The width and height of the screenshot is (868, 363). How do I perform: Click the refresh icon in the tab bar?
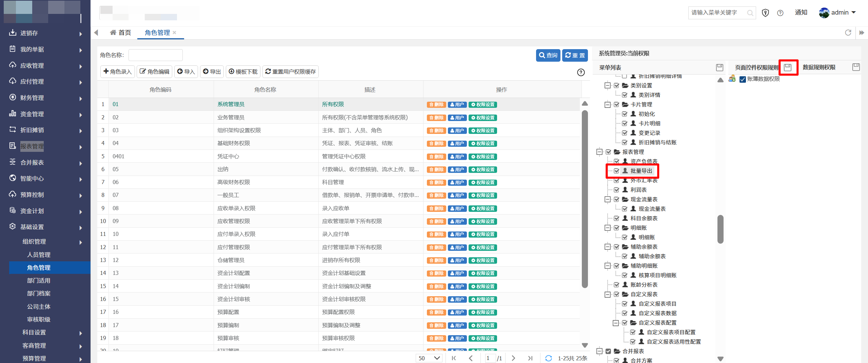[x=848, y=33]
